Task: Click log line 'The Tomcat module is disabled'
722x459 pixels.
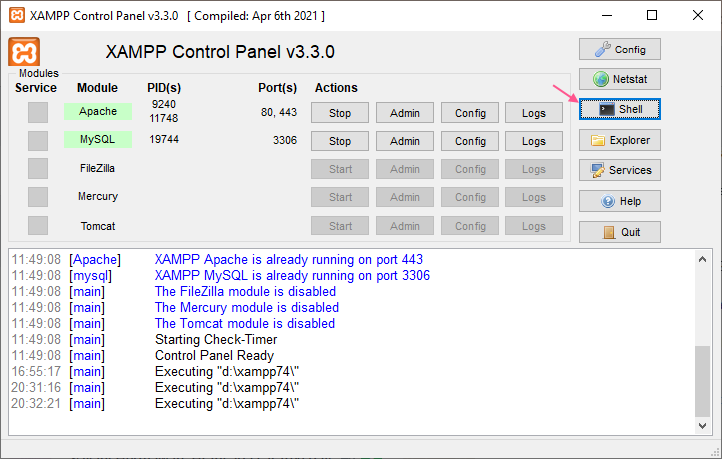Action: click(x=245, y=323)
